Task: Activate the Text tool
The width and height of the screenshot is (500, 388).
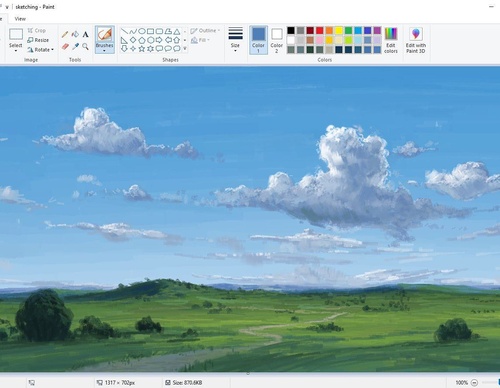Action: click(x=86, y=34)
